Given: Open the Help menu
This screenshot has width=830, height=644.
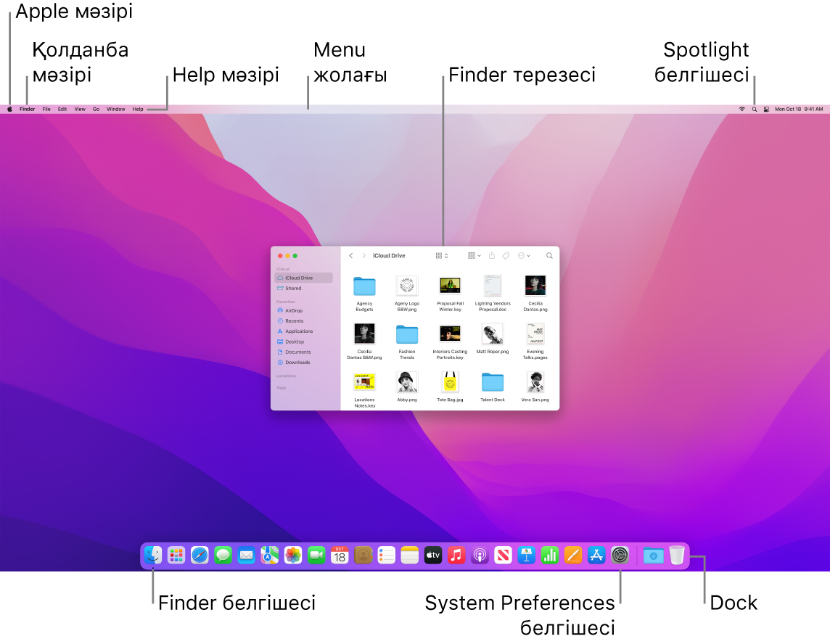Looking at the screenshot, I should click(138, 109).
